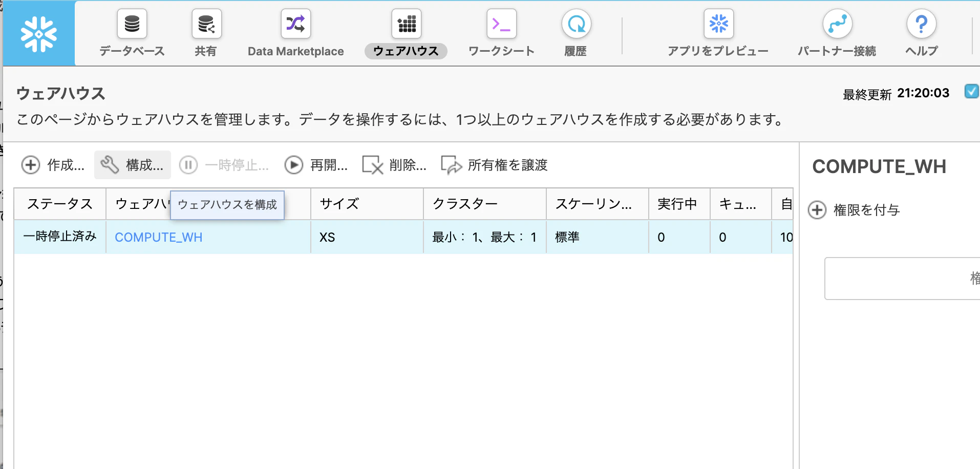The width and height of the screenshot is (980, 469).
Task: Click the ヘルプ label
Action: tap(922, 51)
